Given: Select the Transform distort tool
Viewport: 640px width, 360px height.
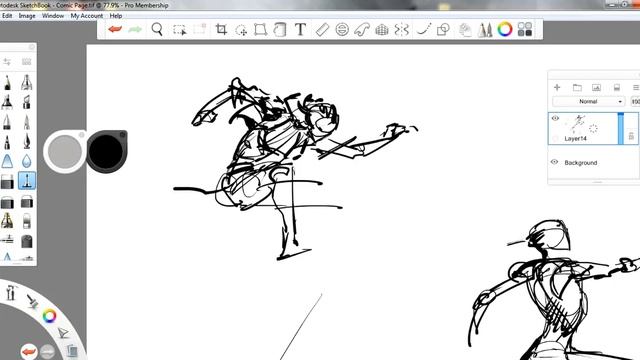Looking at the screenshot, I should click(260, 29).
